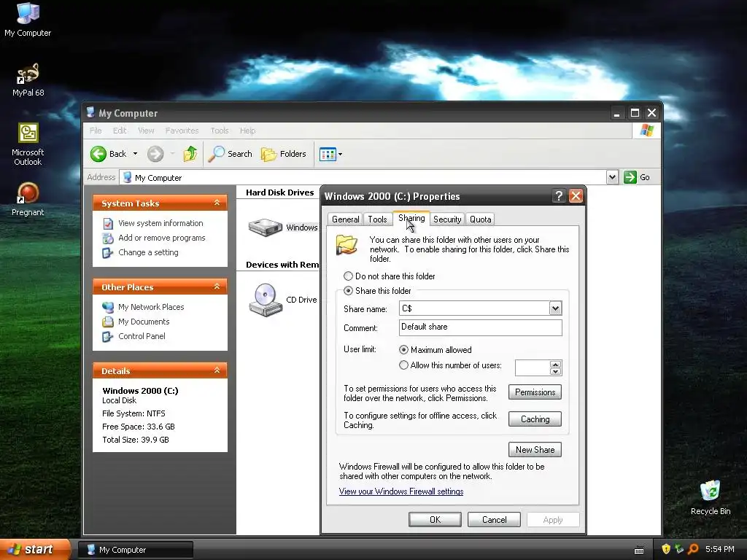Click the Comment text field

(x=480, y=327)
